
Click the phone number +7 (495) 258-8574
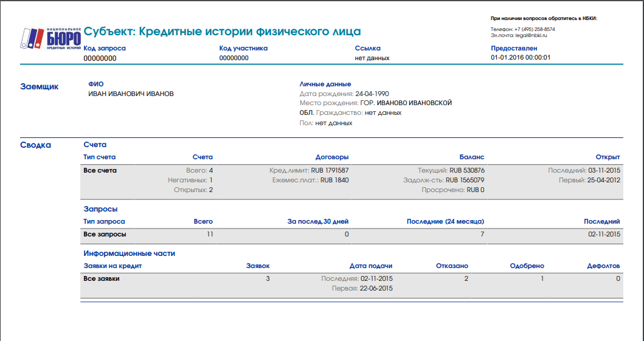(x=535, y=30)
